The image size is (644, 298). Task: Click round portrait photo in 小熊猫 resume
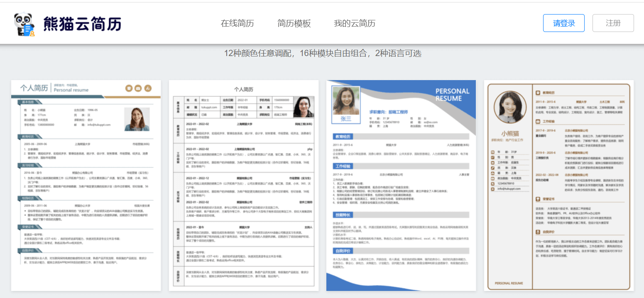(x=510, y=107)
